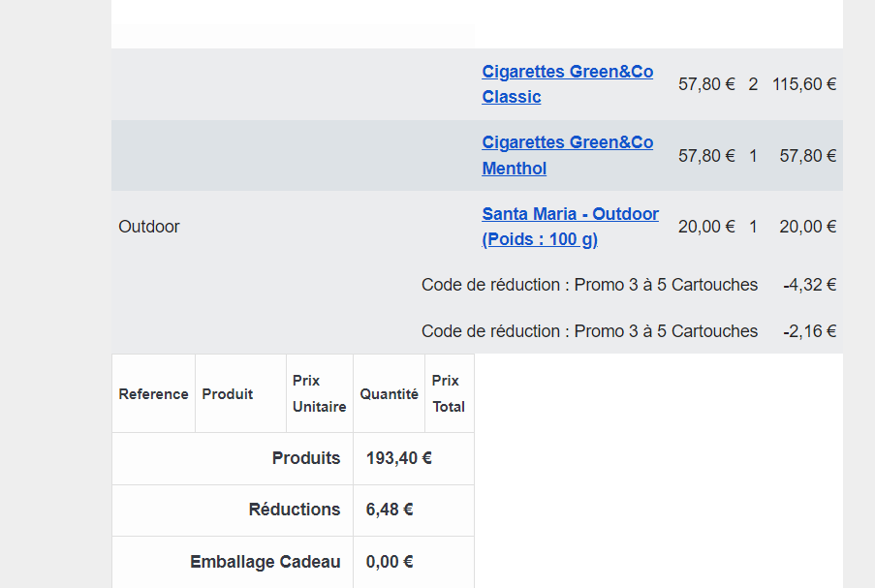Click the Outdoor reference cell
Image resolution: width=875 pixels, height=588 pixels.
149,227
